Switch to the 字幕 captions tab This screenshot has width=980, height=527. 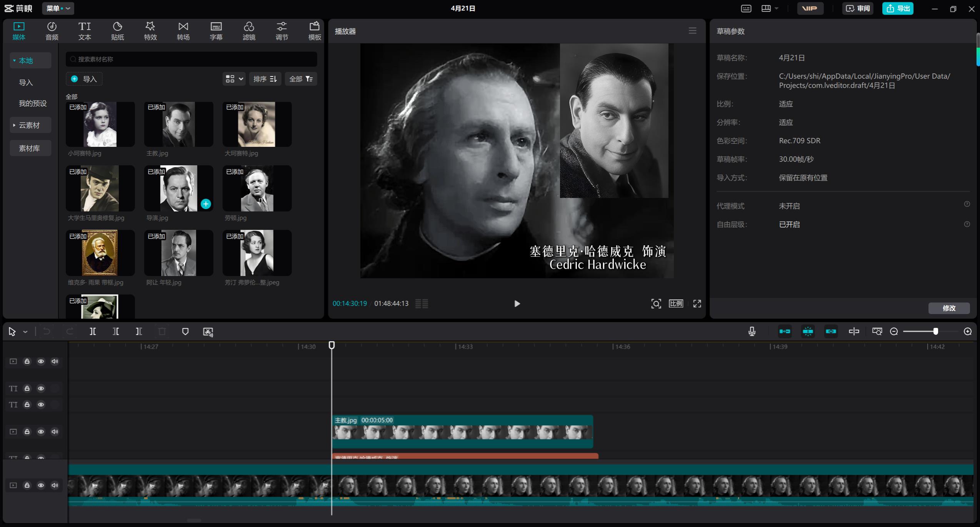tap(216, 31)
